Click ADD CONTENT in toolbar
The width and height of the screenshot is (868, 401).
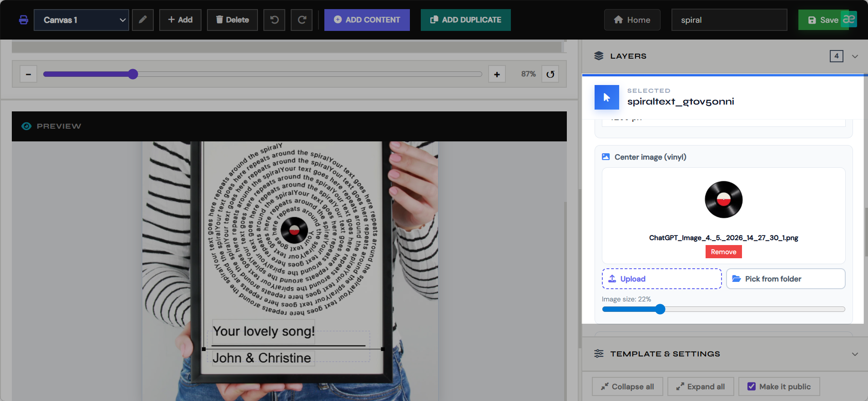(367, 20)
